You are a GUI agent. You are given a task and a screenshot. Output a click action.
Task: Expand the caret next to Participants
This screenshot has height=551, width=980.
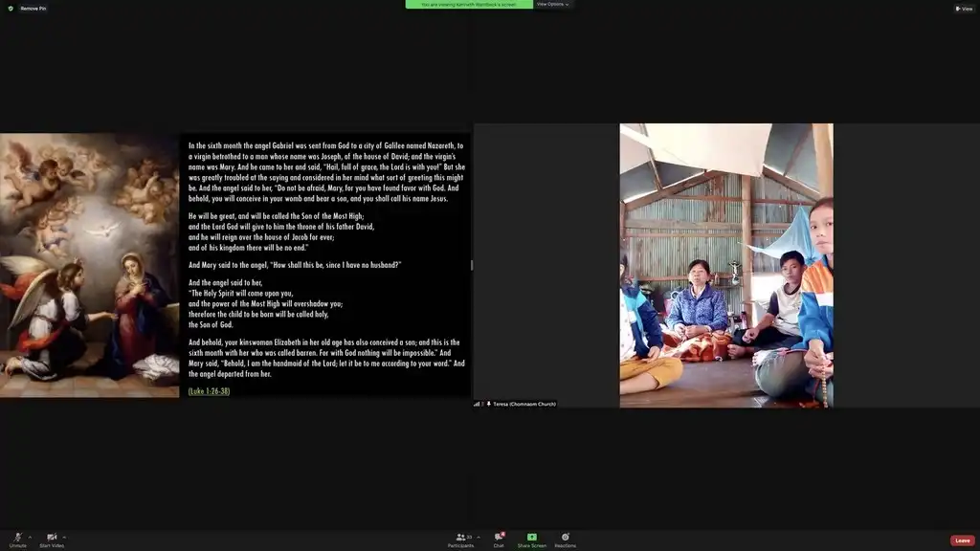pyautogui.click(x=479, y=538)
